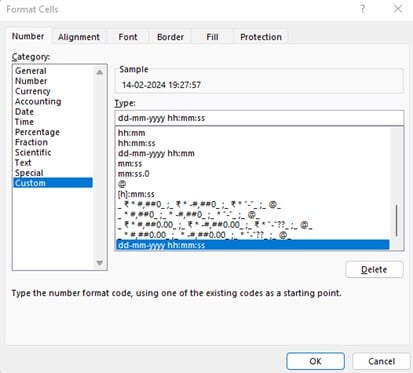Switch to the Number tab
Image resolution: width=413 pixels, height=373 pixels.
(x=28, y=36)
